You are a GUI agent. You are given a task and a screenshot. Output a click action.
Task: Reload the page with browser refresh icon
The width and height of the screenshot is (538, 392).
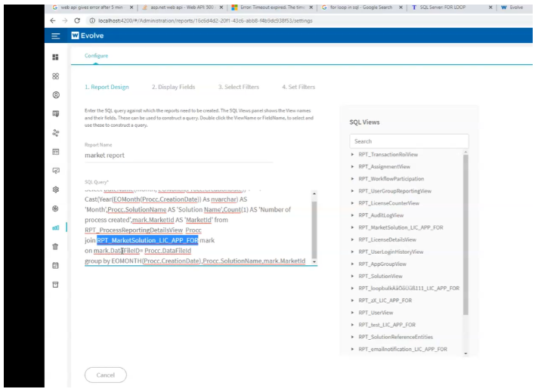(77, 20)
